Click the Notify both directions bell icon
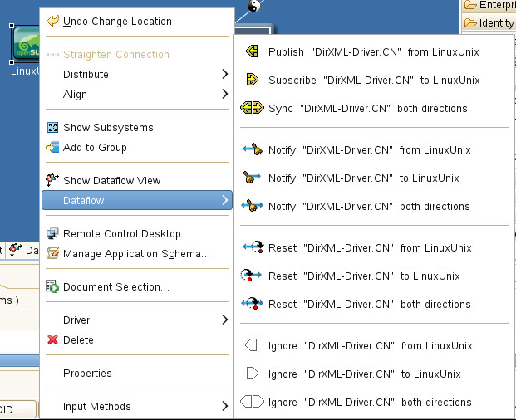Viewport: 516px width, 420px height. click(252, 206)
